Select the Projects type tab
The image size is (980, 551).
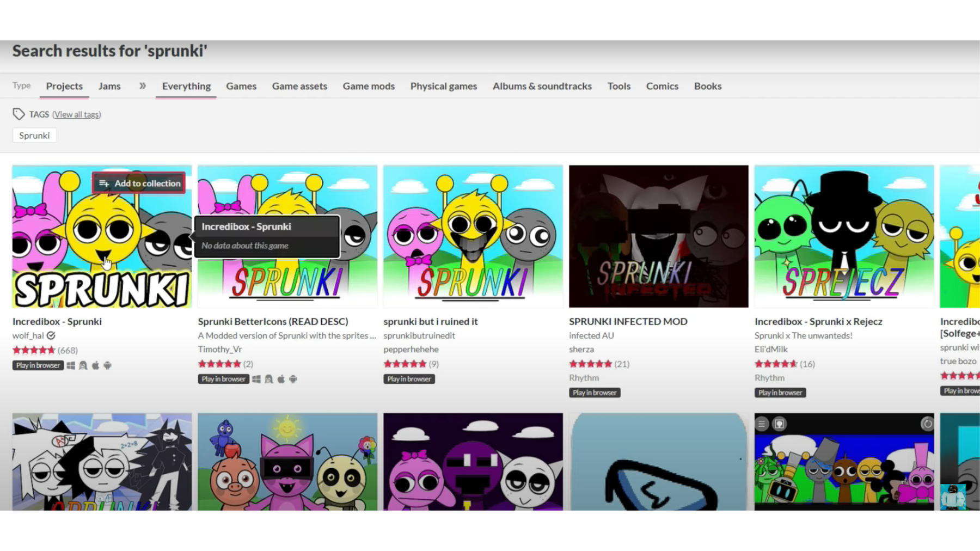[64, 86]
